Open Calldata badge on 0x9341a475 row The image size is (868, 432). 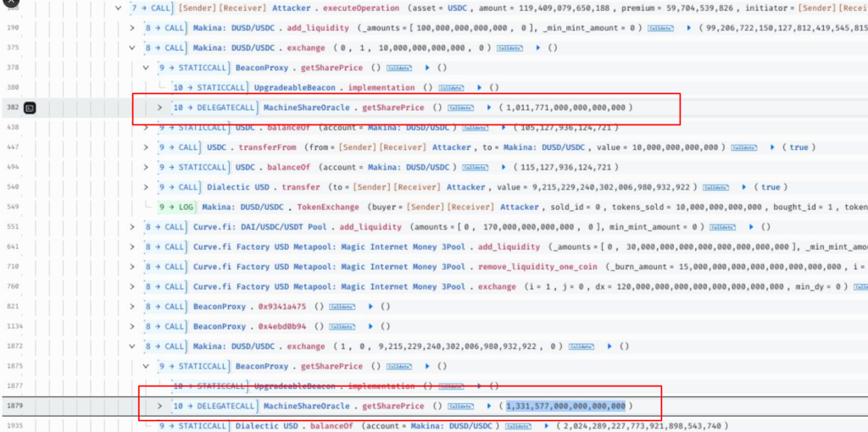tap(342, 307)
